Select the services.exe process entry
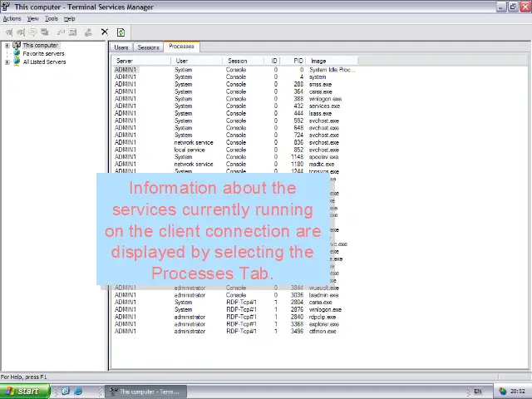Screen dimensions: 532x399 324,106
